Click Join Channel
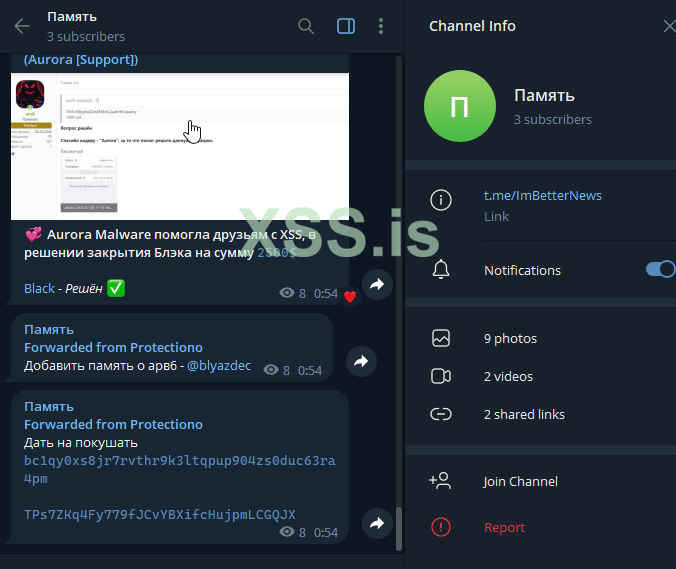This screenshot has width=676, height=569. tap(520, 481)
